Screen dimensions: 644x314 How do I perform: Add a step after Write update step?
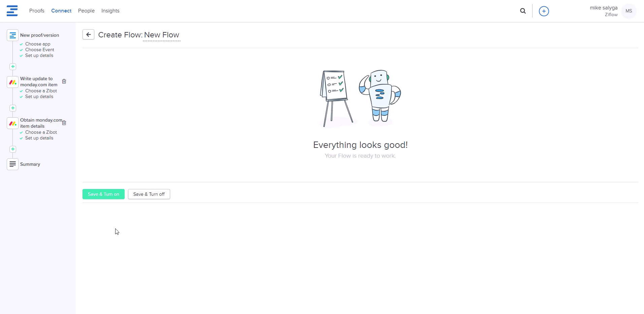click(13, 108)
